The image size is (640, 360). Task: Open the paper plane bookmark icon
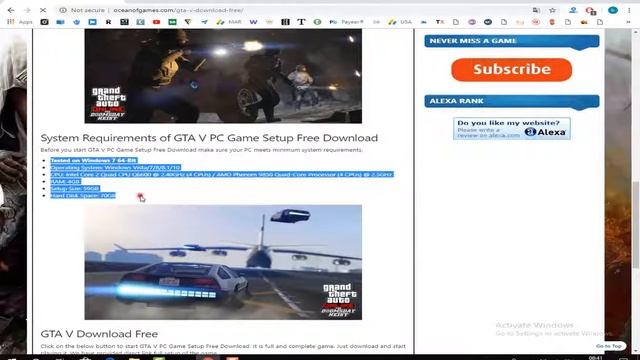point(204,22)
